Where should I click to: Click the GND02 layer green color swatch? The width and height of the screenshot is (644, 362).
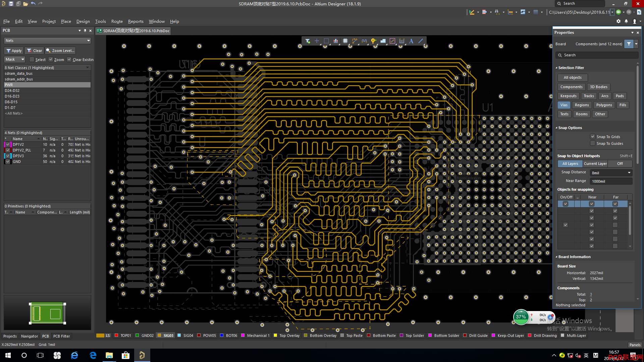[x=137, y=335]
